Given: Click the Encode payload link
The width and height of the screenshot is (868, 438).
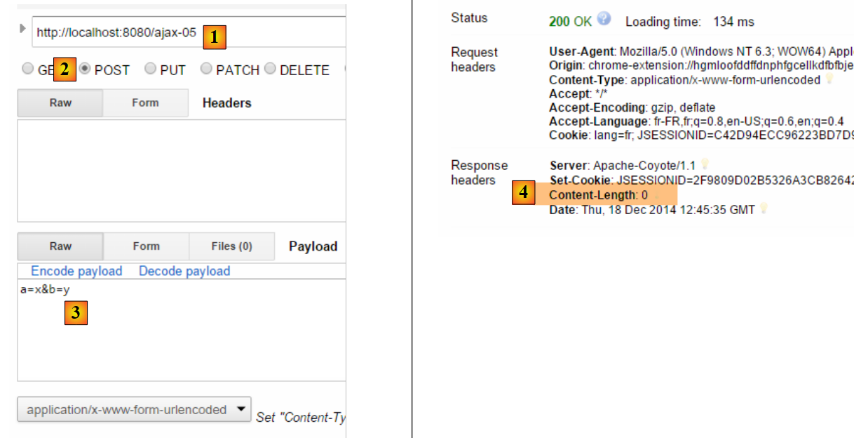Looking at the screenshot, I should [76, 271].
